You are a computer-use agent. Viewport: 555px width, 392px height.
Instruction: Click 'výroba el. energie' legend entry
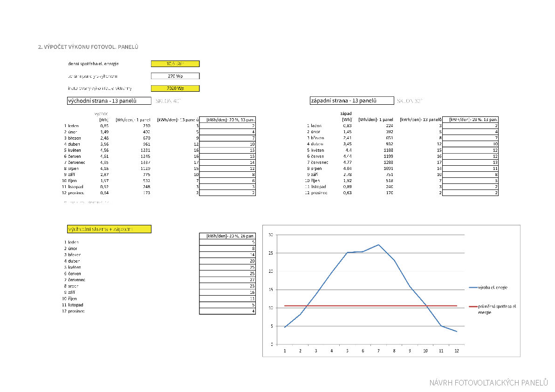point(493,288)
